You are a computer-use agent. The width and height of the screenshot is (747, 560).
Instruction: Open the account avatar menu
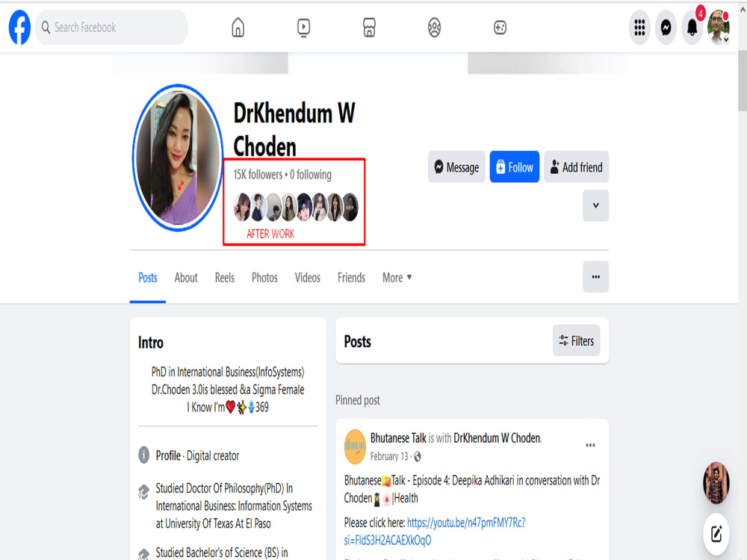(x=719, y=28)
